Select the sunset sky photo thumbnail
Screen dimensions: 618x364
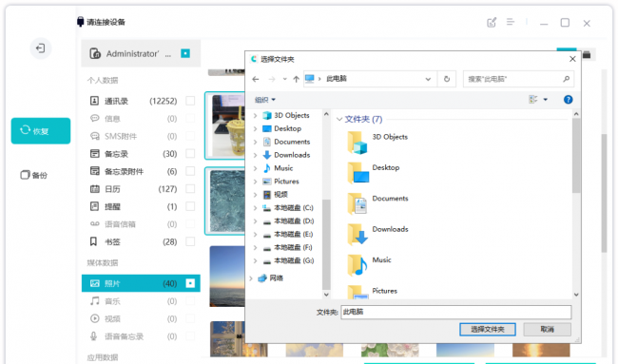(227, 277)
